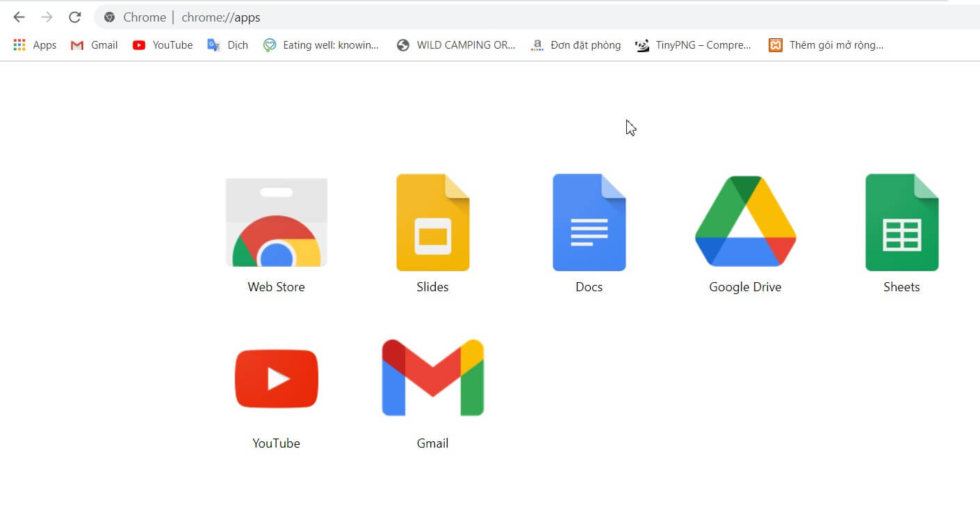Reload the current page
The height and width of the screenshot is (506, 980).
click(x=74, y=17)
